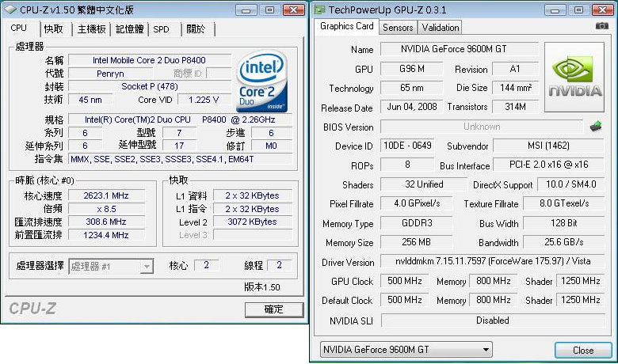Click the CPU-Z title bar icon

click(x=10, y=9)
